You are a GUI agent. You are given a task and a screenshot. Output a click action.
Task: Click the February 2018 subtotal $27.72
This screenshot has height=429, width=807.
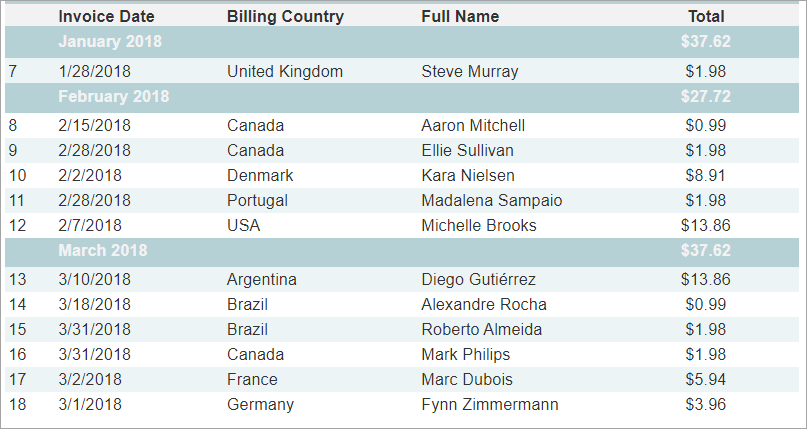(x=706, y=96)
